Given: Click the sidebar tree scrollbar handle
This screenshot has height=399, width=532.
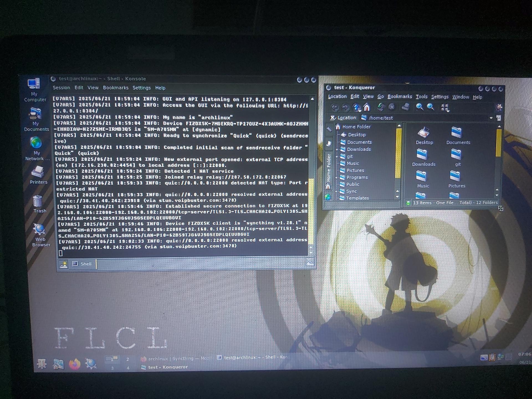Looking at the screenshot, I should (x=399, y=153).
